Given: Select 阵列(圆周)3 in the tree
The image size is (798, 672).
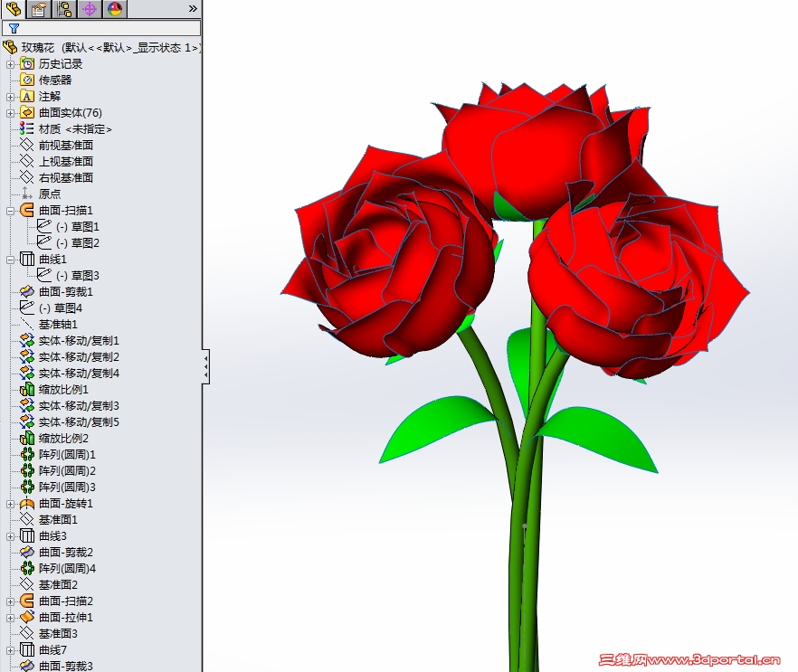Looking at the screenshot, I should click(67, 487).
